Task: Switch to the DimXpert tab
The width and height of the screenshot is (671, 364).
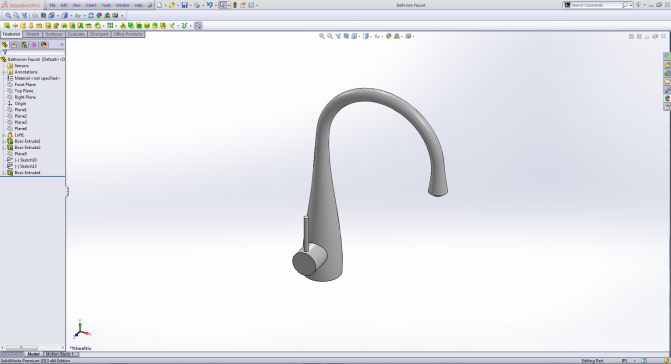Action: [x=99, y=34]
